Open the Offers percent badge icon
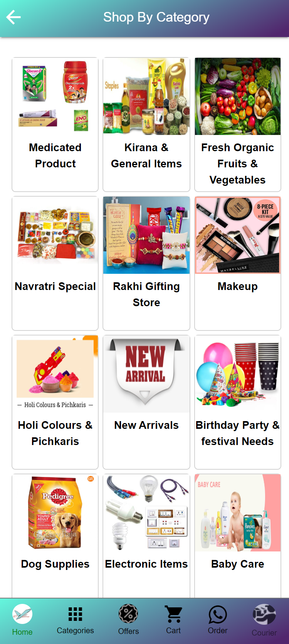This screenshot has height=644, width=289. pyautogui.click(x=128, y=614)
